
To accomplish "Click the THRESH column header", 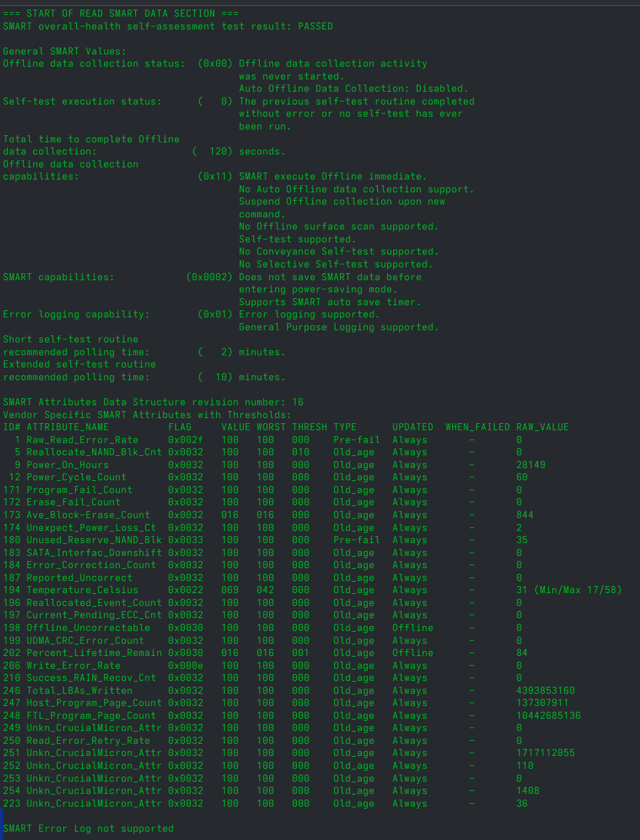I will pyautogui.click(x=309, y=427).
